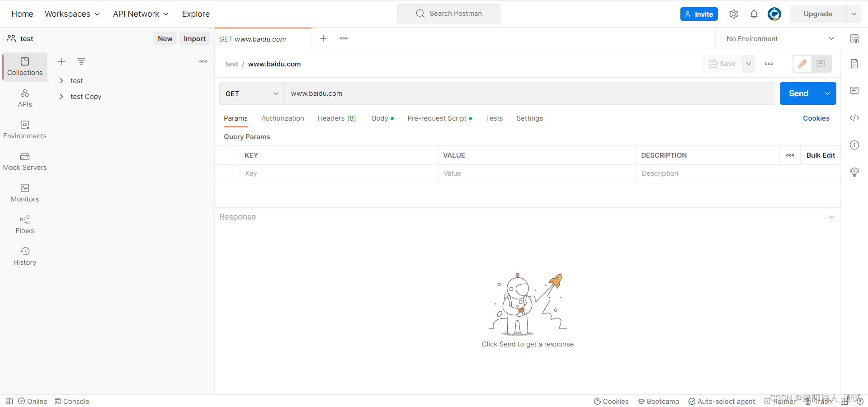
Task: Select the GET www.baidu.com request tab
Action: [263, 39]
